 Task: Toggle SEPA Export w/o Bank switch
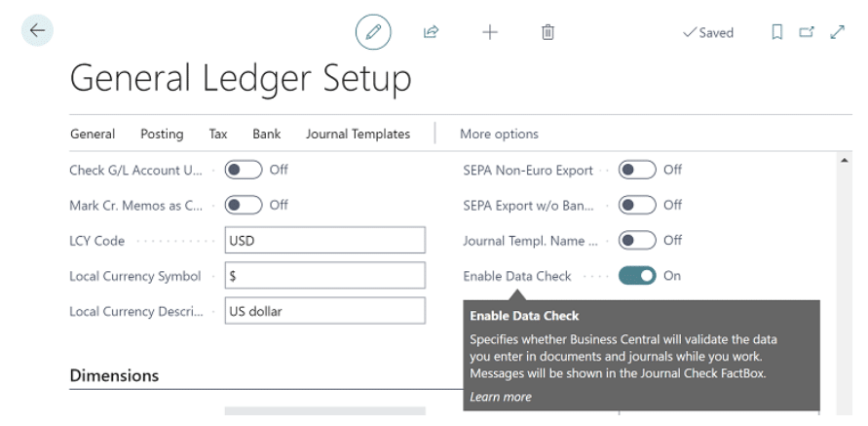pos(636,205)
